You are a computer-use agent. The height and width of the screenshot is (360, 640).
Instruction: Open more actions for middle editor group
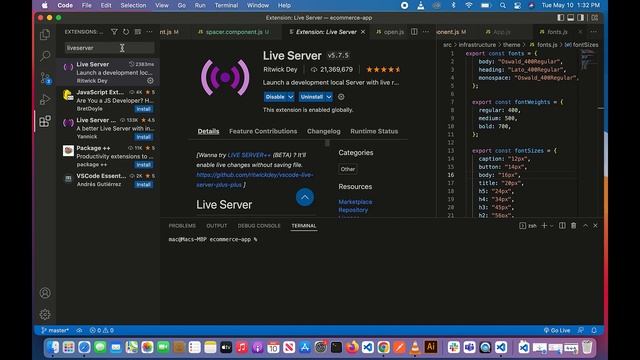click(426, 31)
